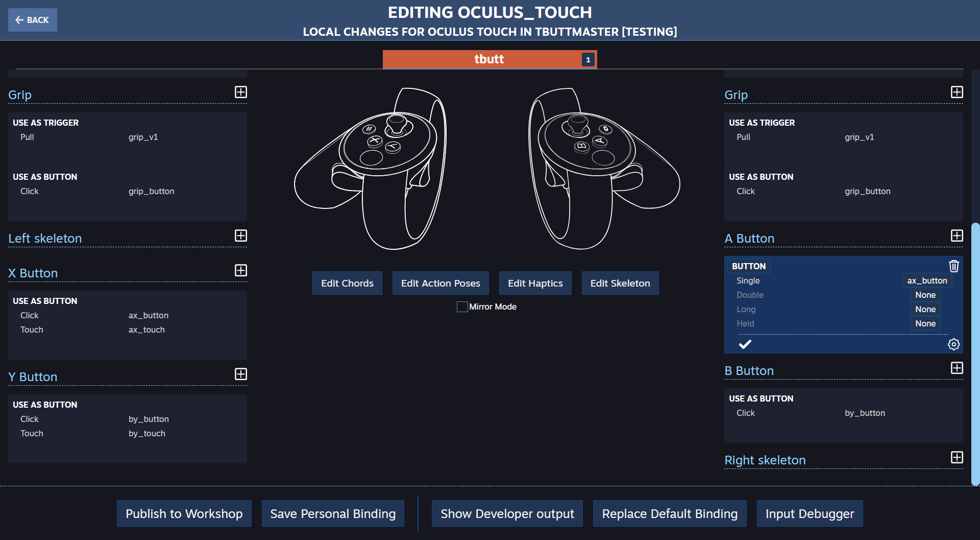Add a binding to Left skeleton

coord(241,236)
